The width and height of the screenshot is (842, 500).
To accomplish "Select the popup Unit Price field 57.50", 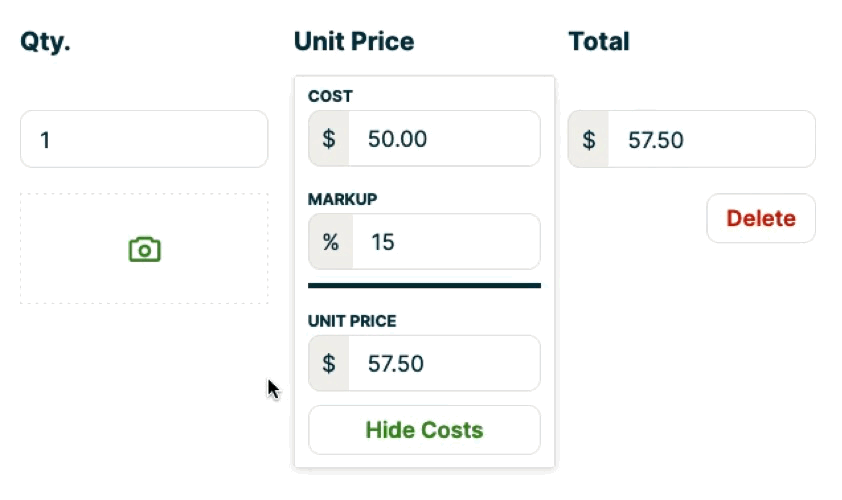I will tap(443, 363).
